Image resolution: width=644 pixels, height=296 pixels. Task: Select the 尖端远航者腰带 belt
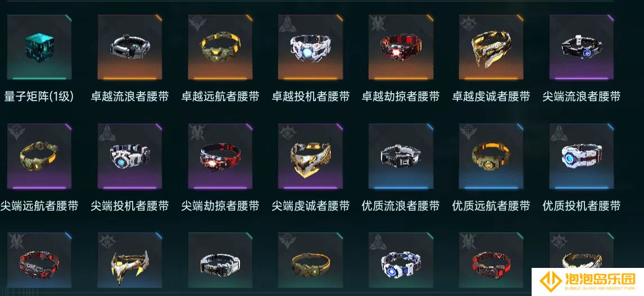coord(39,156)
